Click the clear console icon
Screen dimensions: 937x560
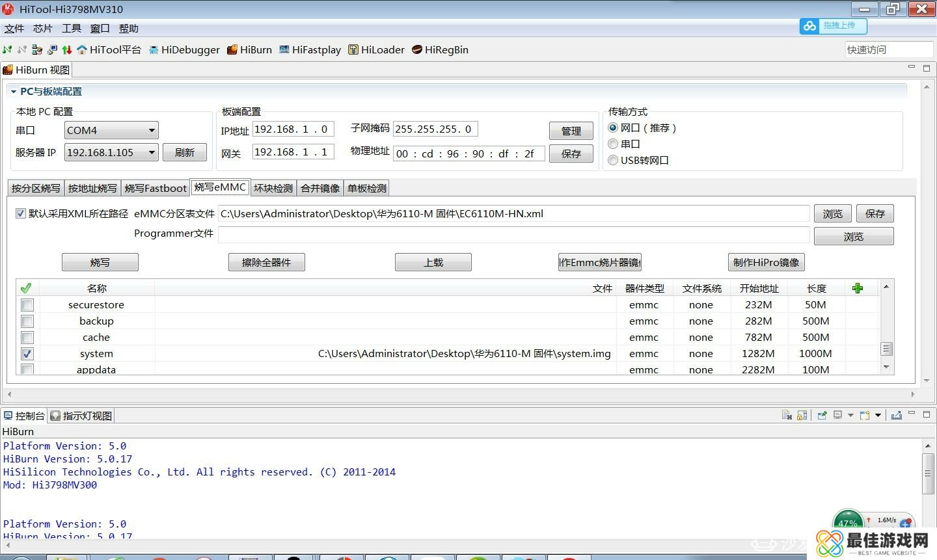click(x=787, y=416)
